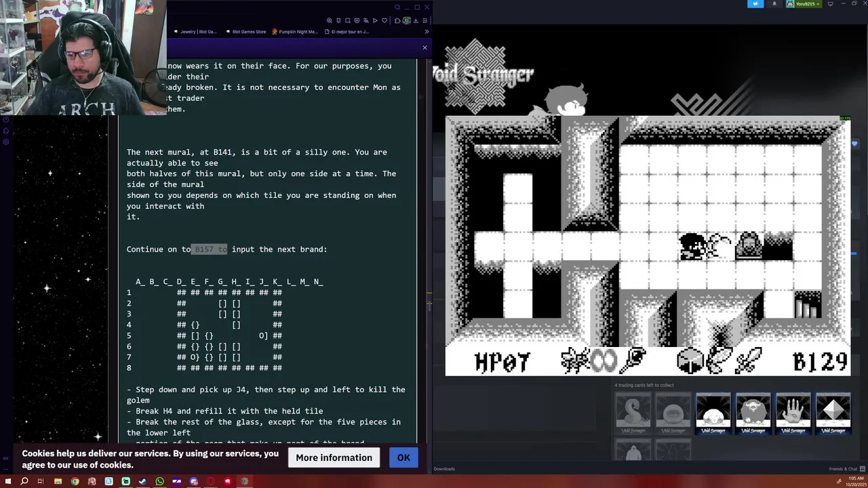Close the purple notification bar

[425, 47]
